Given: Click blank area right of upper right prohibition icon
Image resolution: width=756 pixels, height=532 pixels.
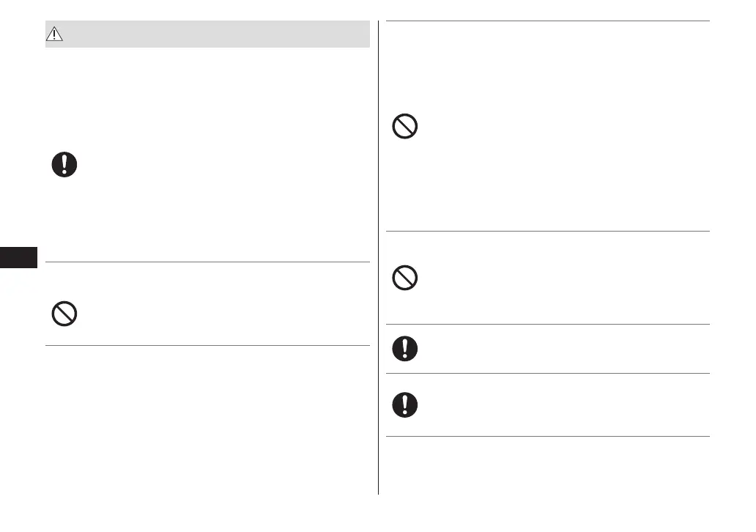Looking at the screenshot, I should tap(557, 128).
